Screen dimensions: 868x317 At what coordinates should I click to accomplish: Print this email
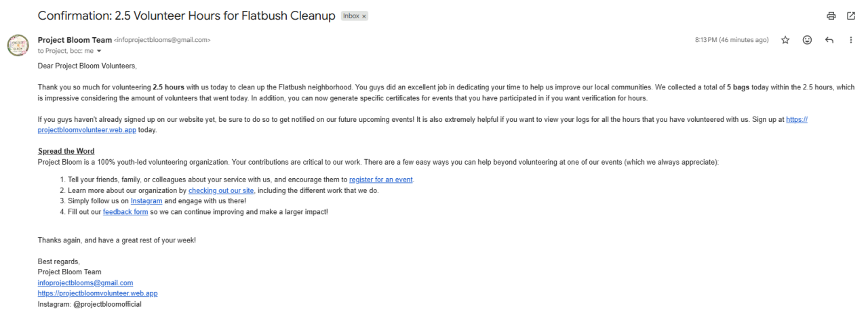tap(831, 16)
